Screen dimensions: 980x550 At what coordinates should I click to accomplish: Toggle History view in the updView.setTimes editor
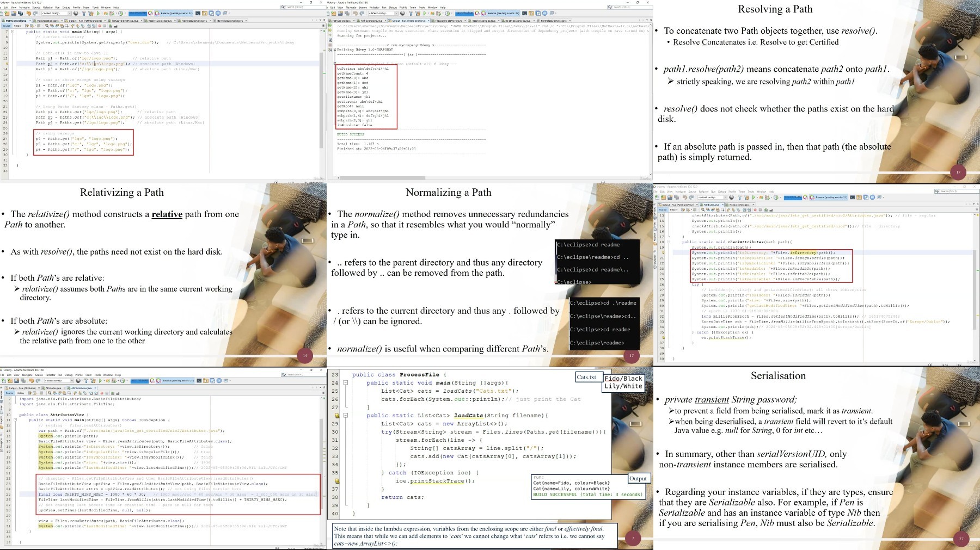pyautogui.click(x=20, y=393)
